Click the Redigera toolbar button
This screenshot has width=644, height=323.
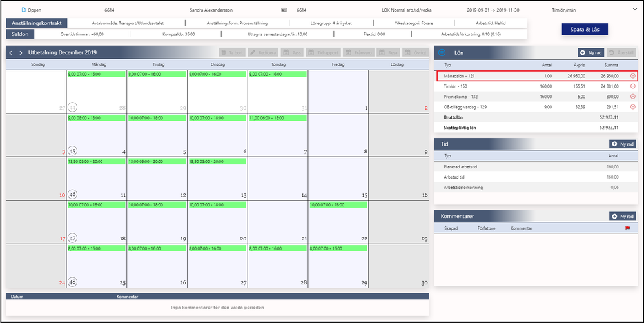[x=263, y=53]
